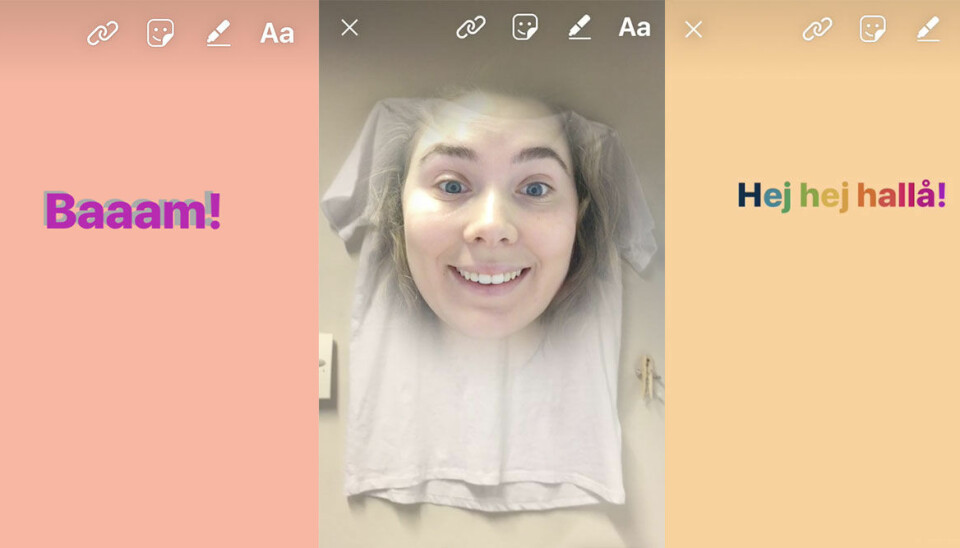Add a link to the photo story
The image size is (960, 548).
tap(471, 28)
